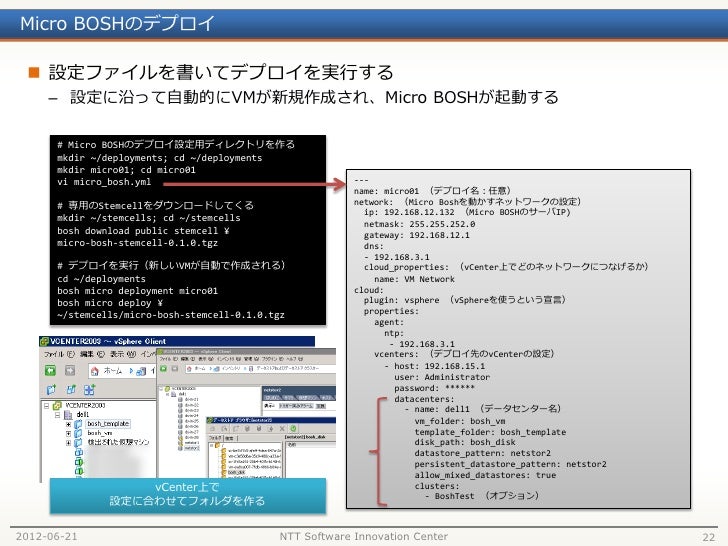Select the bosh_vm tree item
Screen dimensions: 728x546
point(99,433)
